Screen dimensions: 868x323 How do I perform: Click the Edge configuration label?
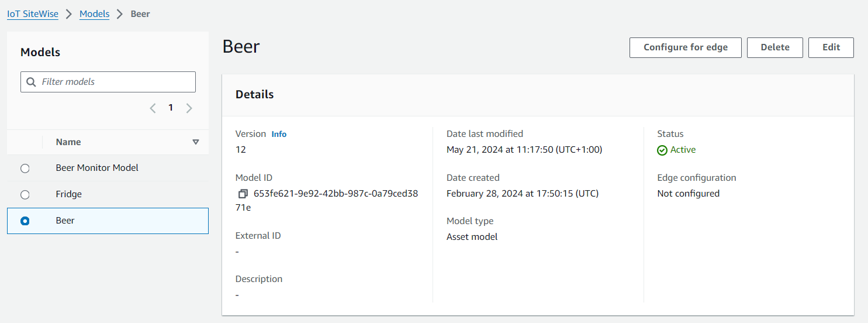(x=697, y=178)
